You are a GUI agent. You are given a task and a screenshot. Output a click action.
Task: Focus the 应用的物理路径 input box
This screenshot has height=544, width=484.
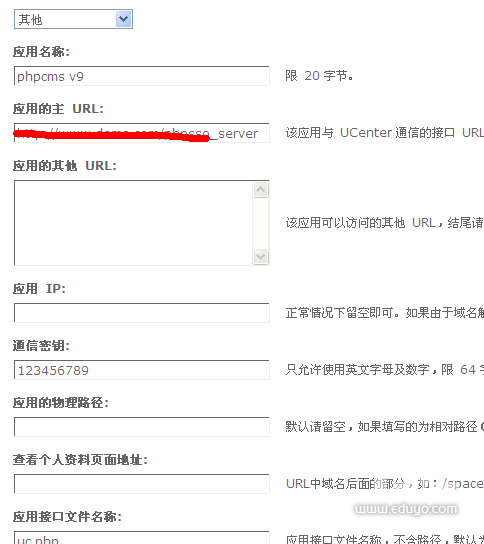tap(142, 427)
